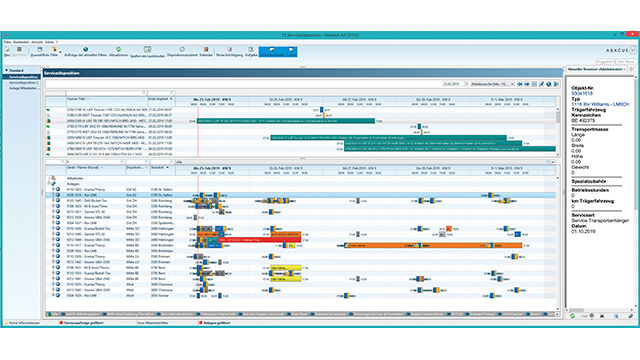Open the 25.02.2019 date dropdown
Screen dimensions: 640x360
[466, 84]
